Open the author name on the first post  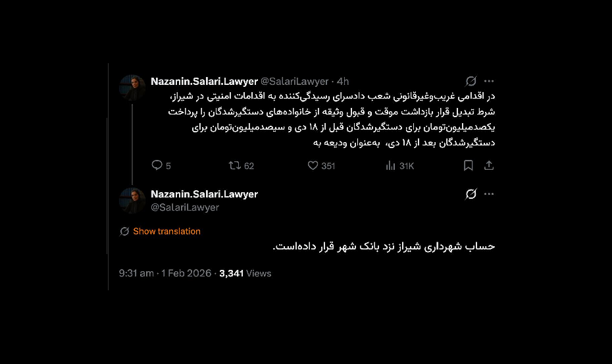pos(204,82)
